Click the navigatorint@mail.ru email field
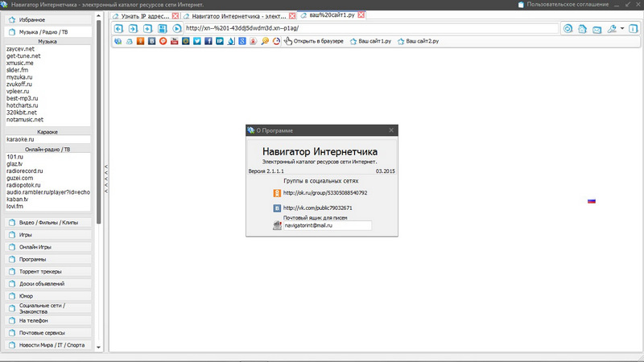Viewport: 644px width, 362px height. 328,225
